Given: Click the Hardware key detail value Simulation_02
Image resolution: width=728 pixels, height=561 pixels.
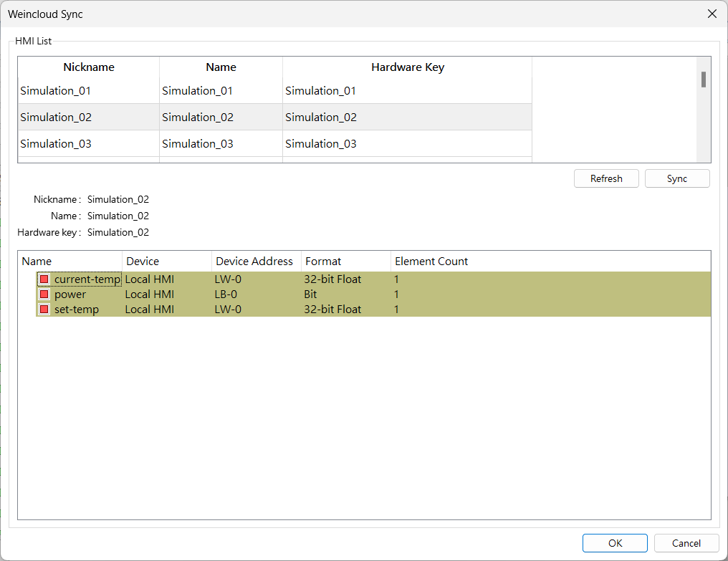Looking at the screenshot, I should [118, 232].
